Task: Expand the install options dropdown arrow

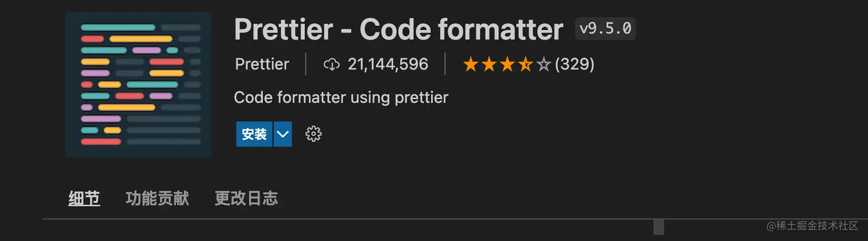Action: pyautogui.click(x=282, y=134)
